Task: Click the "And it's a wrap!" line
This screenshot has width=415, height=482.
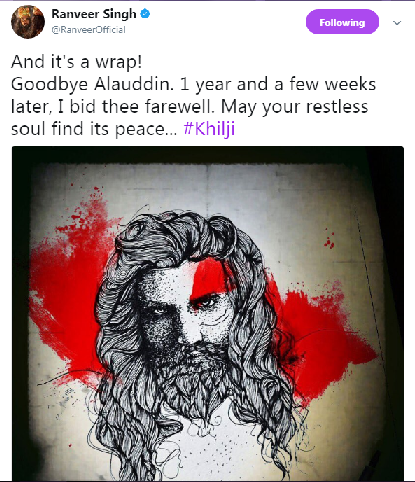Action: coord(77,62)
